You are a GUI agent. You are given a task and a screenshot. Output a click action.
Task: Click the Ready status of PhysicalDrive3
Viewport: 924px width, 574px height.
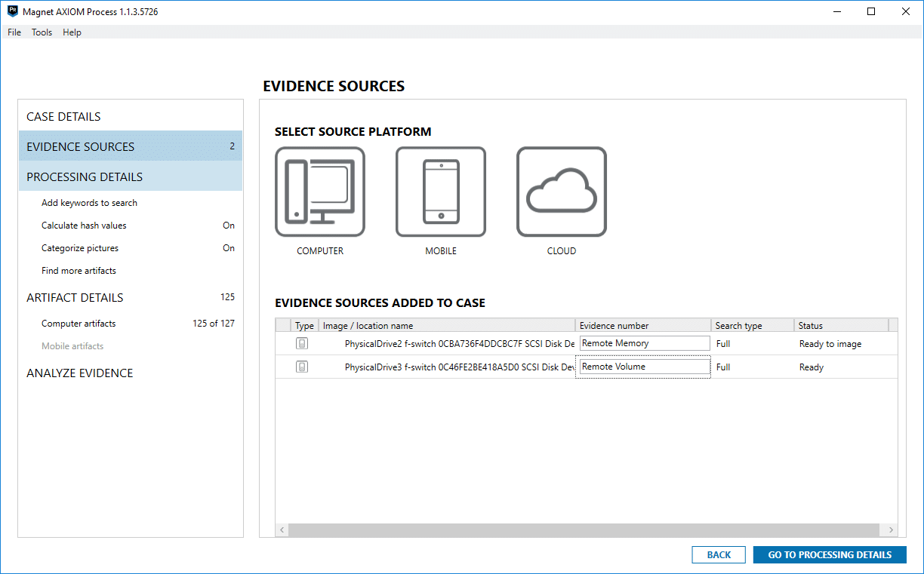(x=812, y=367)
